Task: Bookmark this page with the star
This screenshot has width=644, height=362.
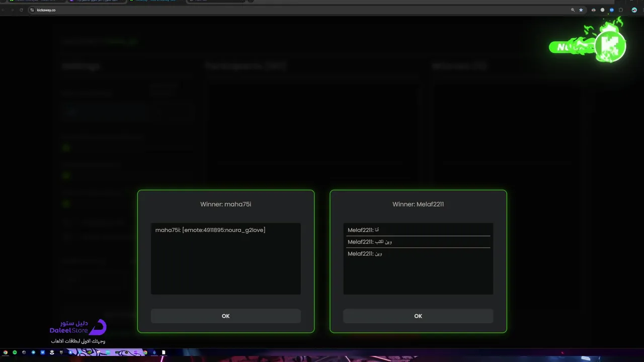Action: [x=581, y=10]
